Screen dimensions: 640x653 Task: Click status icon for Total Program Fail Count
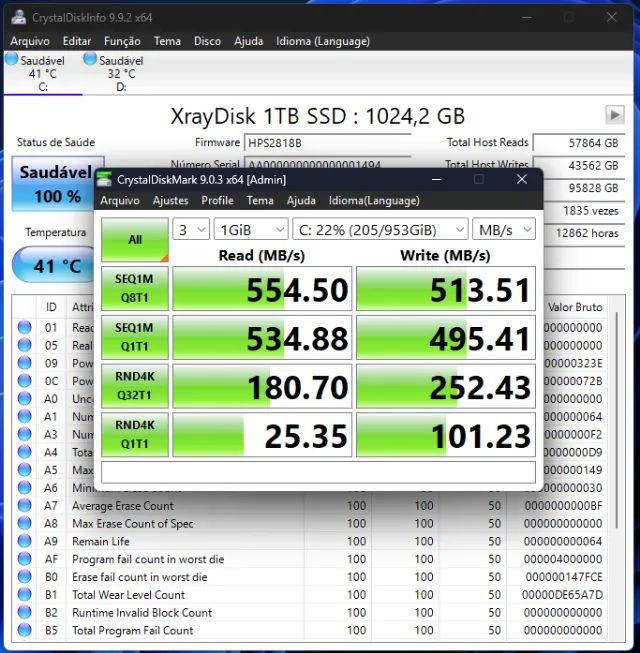click(25, 630)
